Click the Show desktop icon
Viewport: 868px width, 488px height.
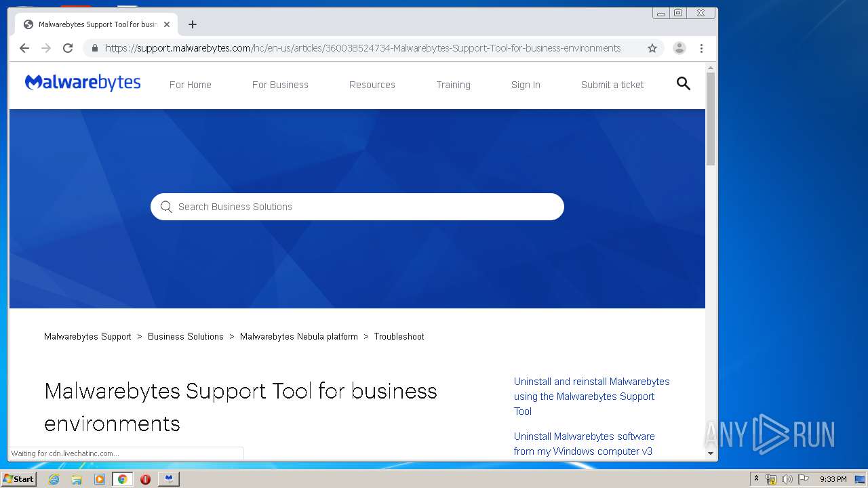[x=860, y=479]
